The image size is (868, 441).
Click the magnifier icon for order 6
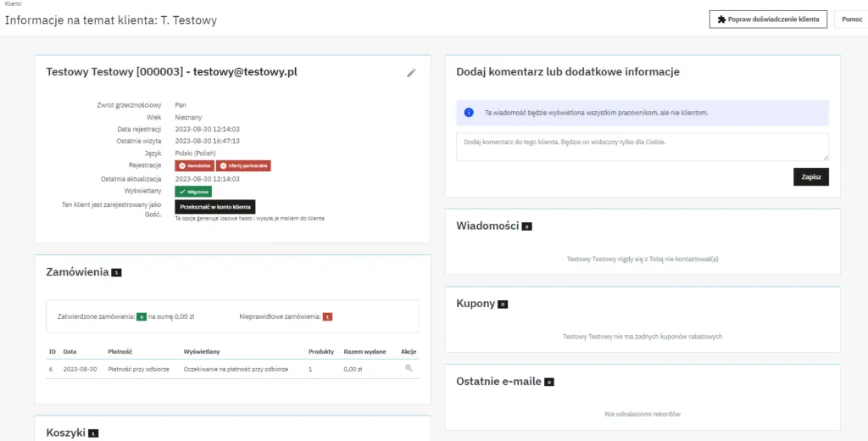[x=409, y=369]
